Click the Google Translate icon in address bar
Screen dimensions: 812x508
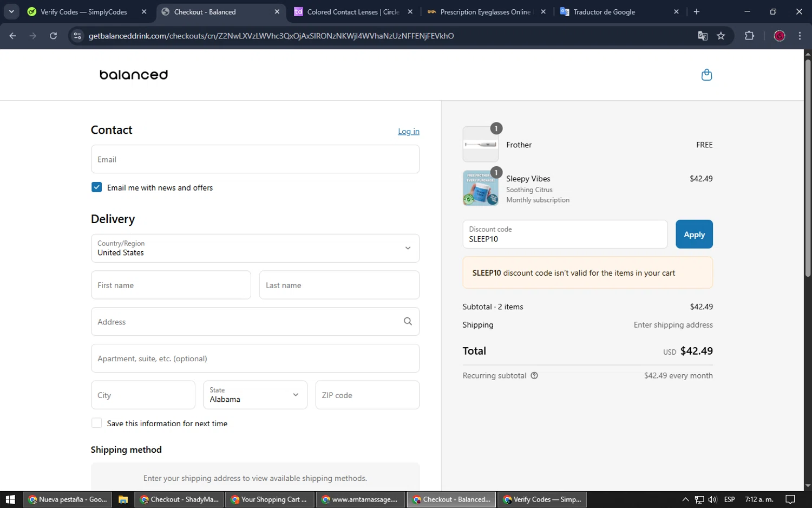pos(703,36)
